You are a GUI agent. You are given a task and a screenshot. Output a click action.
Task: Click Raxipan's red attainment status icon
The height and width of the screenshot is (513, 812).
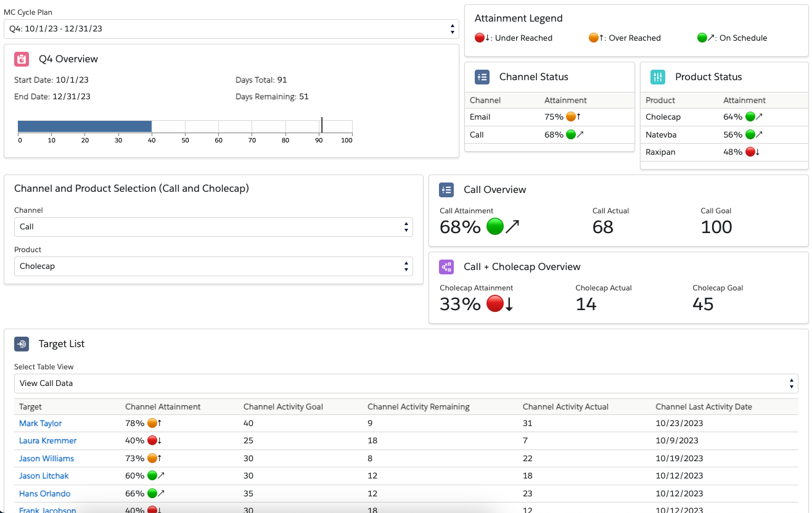pos(750,152)
